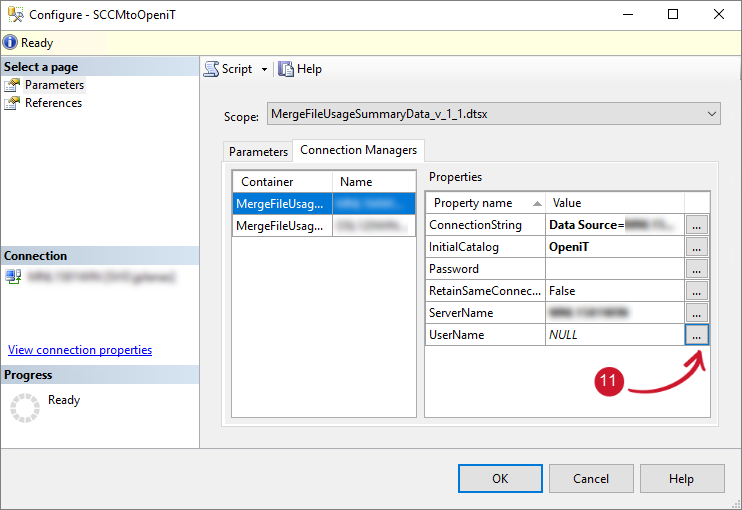Select the second MergeFileUsag... container row
The width and height of the screenshot is (742, 510).
(324, 226)
